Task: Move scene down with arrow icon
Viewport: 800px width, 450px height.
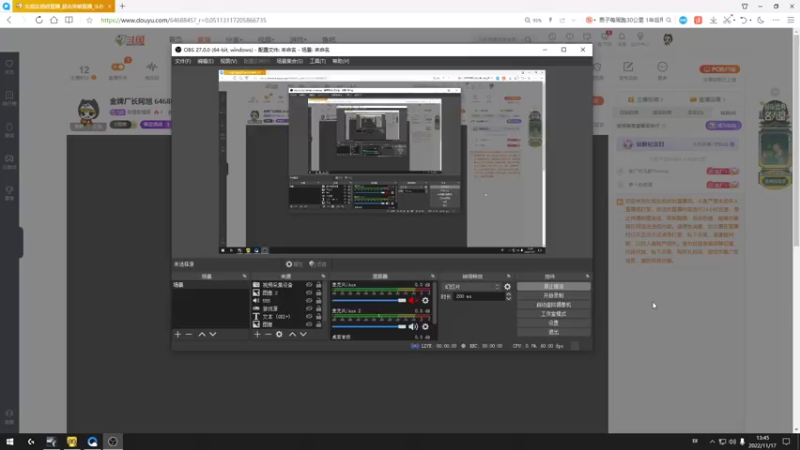Action: [x=213, y=334]
